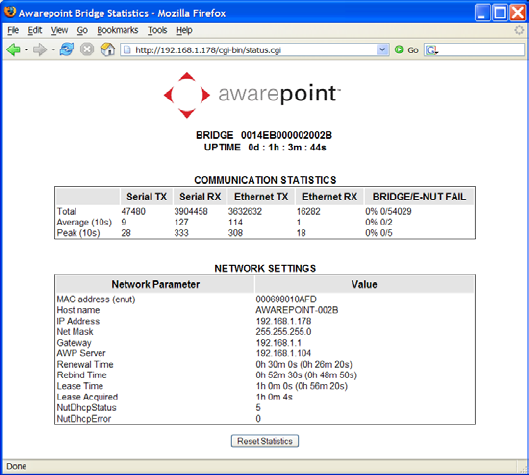
Task: Open the Bookmarks menu
Action: (117, 30)
